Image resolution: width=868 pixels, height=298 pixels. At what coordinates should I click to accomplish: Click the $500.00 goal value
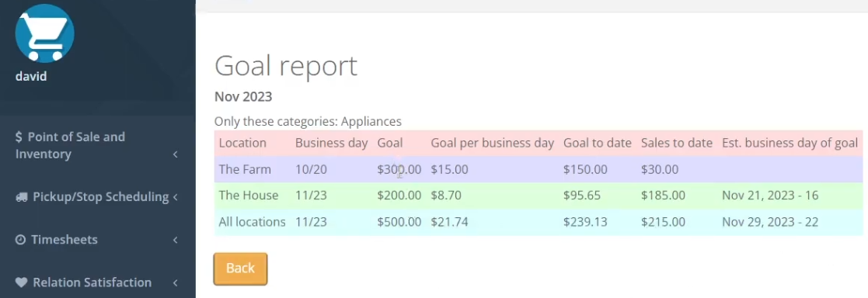(x=399, y=222)
